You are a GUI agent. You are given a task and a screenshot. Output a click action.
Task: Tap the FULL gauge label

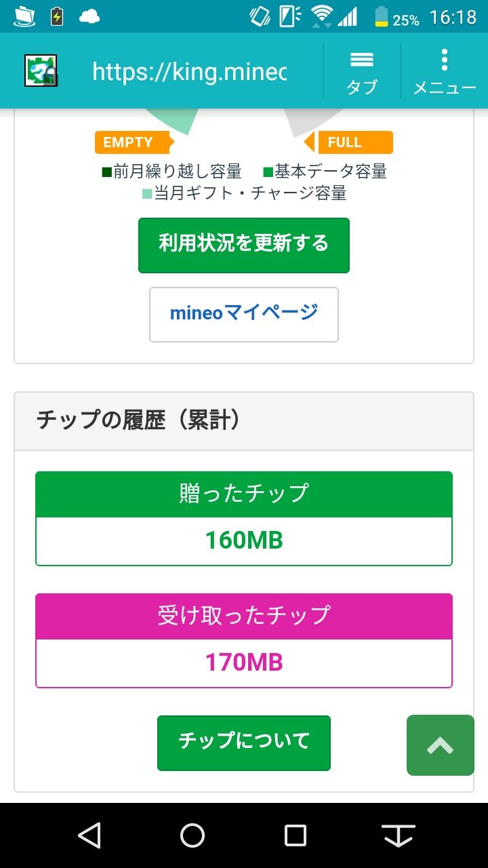click(x=348, y=142)
